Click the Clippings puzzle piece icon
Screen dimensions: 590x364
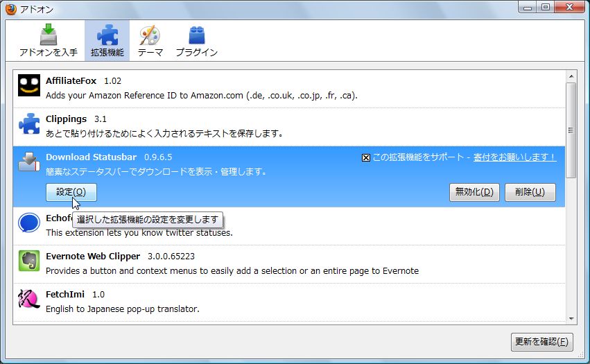tap(29, 123)
